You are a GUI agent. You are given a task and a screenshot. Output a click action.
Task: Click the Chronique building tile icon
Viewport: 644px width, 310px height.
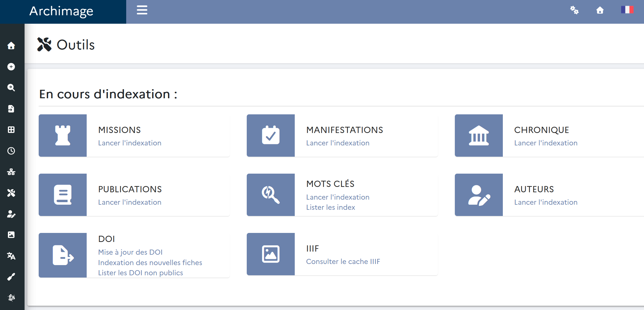479,136
